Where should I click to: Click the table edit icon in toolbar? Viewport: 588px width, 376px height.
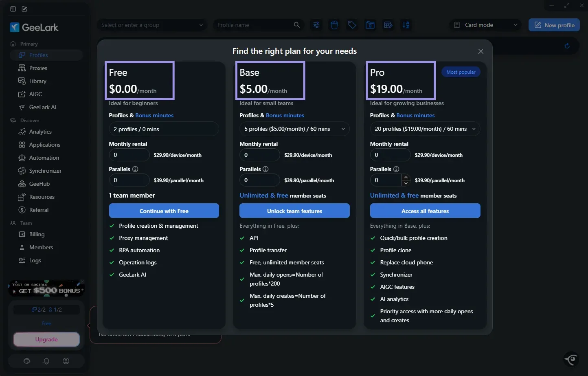(x=388, y=25)
